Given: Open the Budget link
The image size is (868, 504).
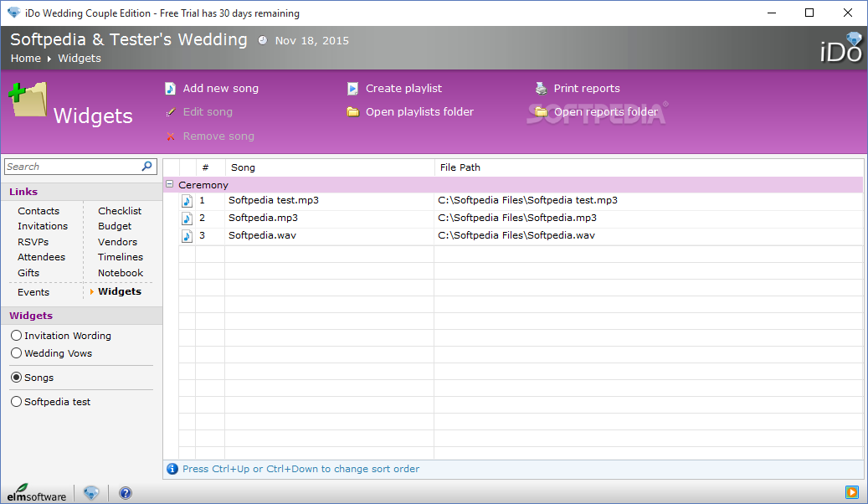Looking at the screenshot, I should [115, 226].
